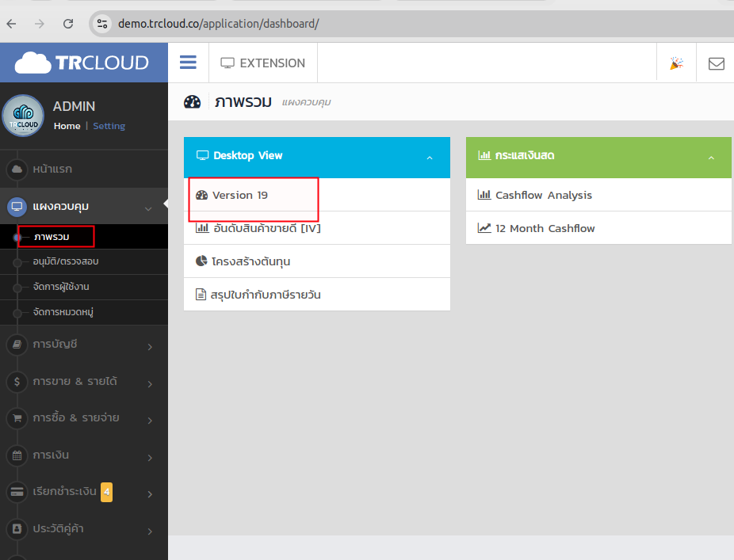Open the EXTENSION menu

click(x=263, y=63)
